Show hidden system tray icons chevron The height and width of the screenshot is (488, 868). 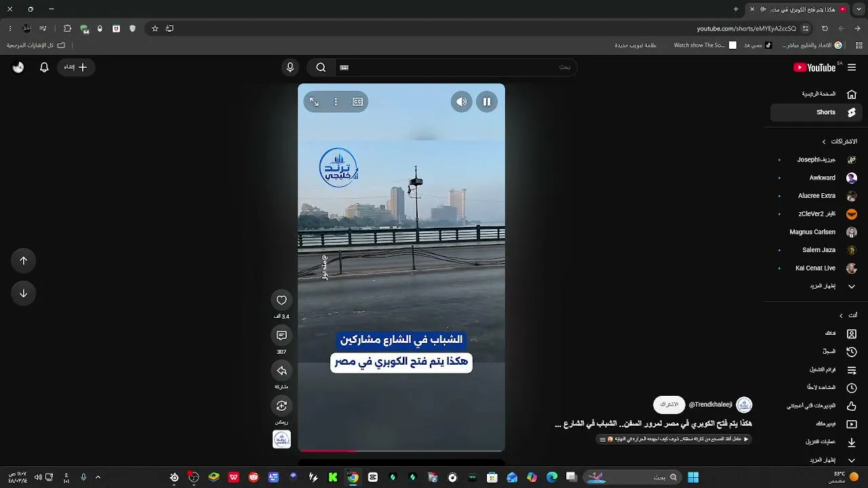click(98, 477)
